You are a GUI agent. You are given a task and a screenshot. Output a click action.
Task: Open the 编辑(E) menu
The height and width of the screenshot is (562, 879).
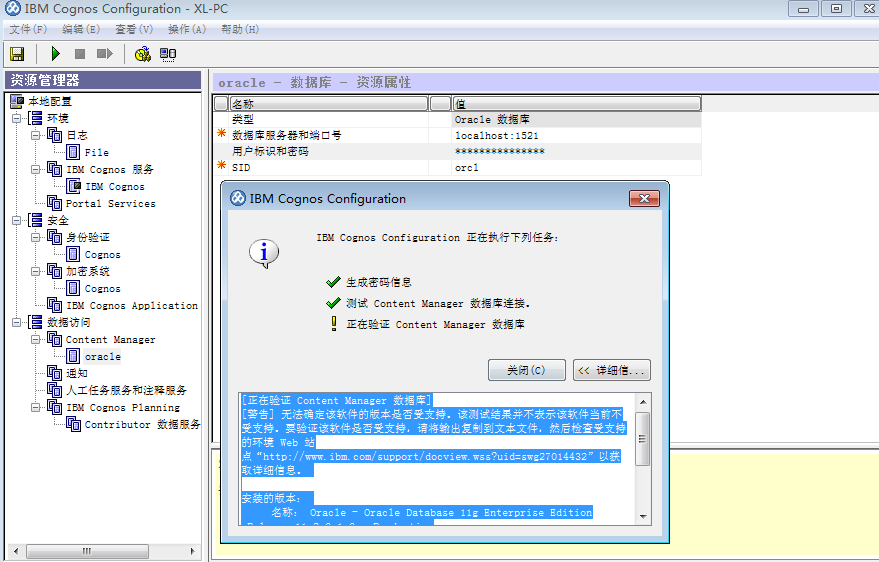click(x=81, y=29)
